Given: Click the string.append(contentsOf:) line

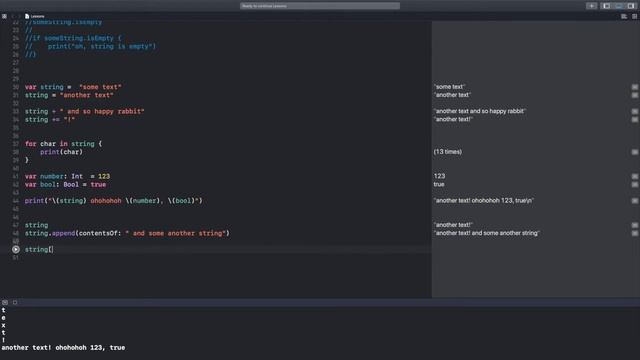Looking at the screenshot, I should (127, 233).
